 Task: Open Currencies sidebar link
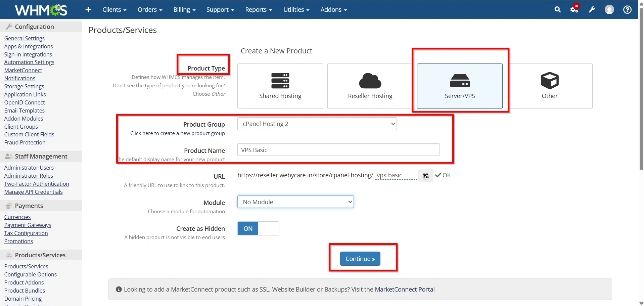pyautogui.click(x=17, y=217)
